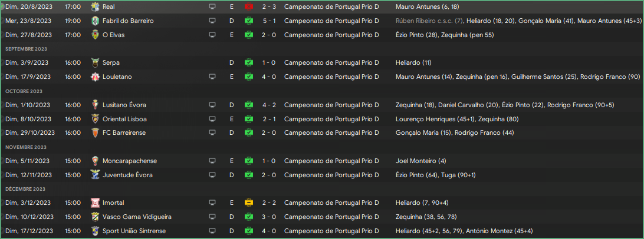Click the green win icon for O Elvas match
The image size is (644, 239).
pos(249,35)
